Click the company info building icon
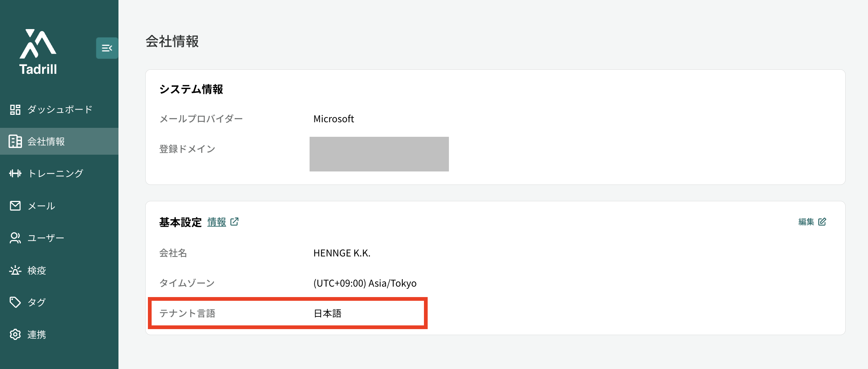This screenshot has height=369, width=868. coord(15,142)
